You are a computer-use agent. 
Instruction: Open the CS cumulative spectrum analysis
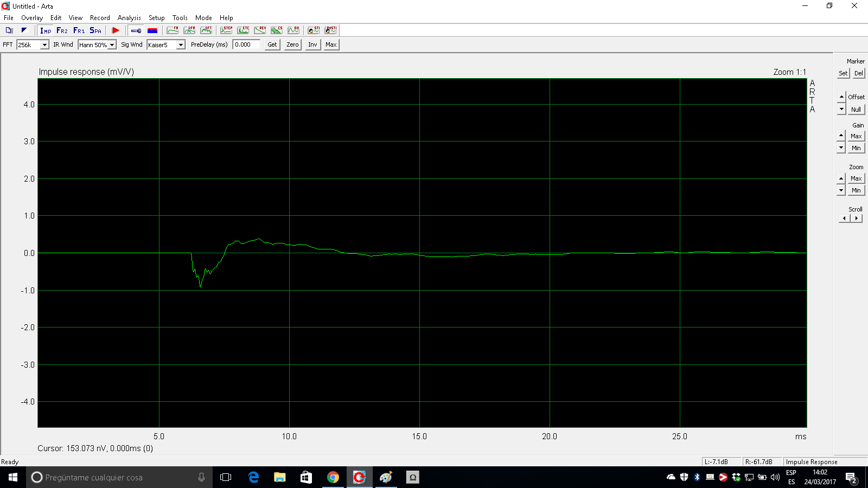coord(277,30)
